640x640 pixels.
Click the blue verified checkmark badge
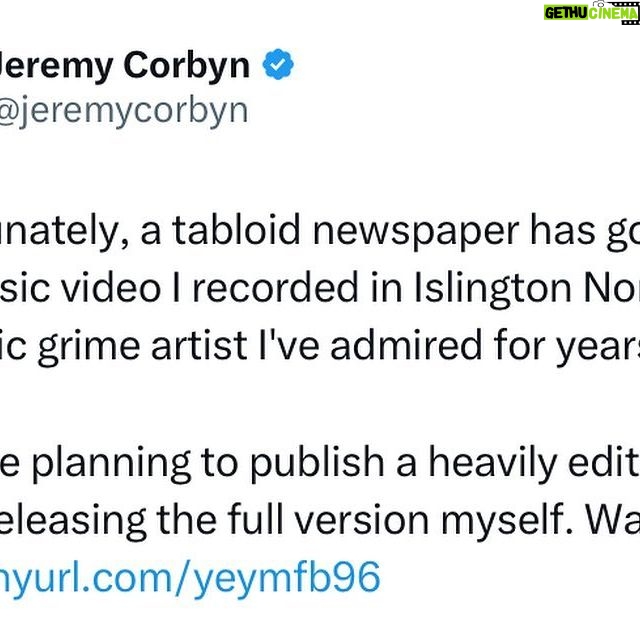278,64
